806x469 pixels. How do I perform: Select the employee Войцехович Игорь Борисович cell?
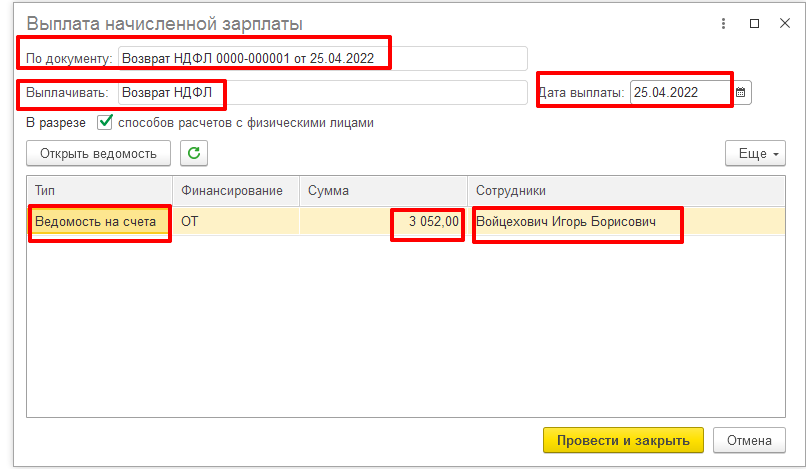pos(577,222)
